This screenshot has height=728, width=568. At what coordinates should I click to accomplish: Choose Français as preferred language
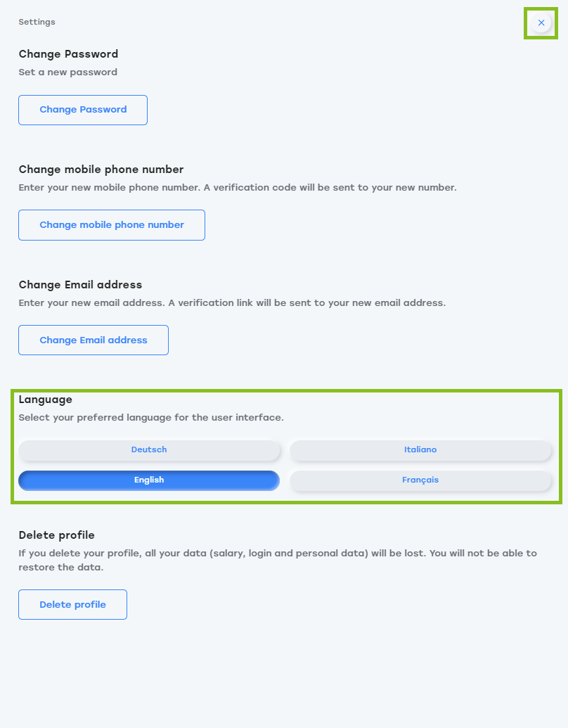420,480
